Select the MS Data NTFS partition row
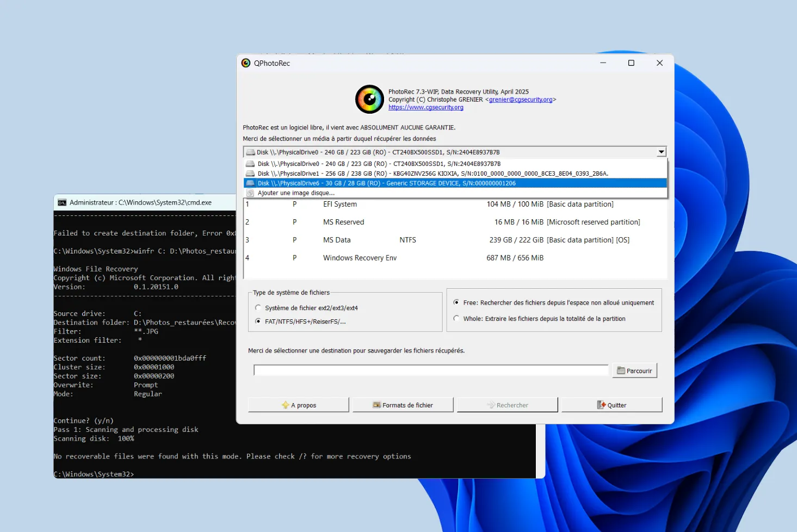The image size is (797, 532). click(x=455, y=240)
